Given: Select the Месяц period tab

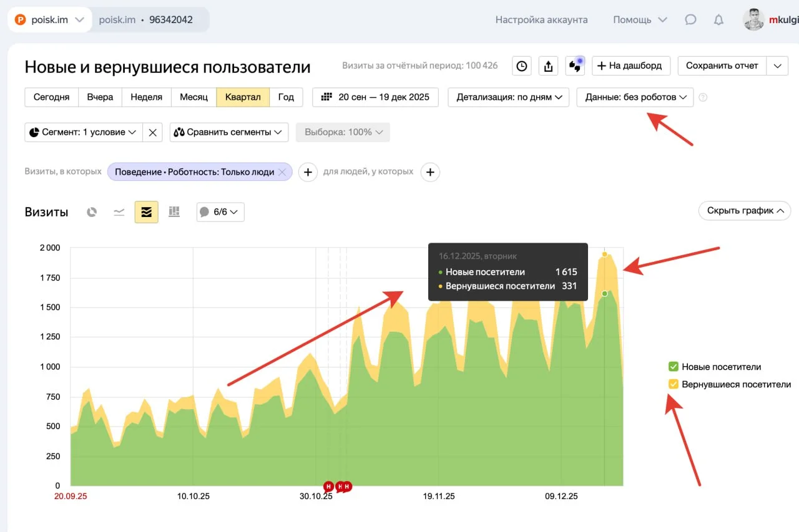Looking at the screenshot, I should click(x=194, y=97).
